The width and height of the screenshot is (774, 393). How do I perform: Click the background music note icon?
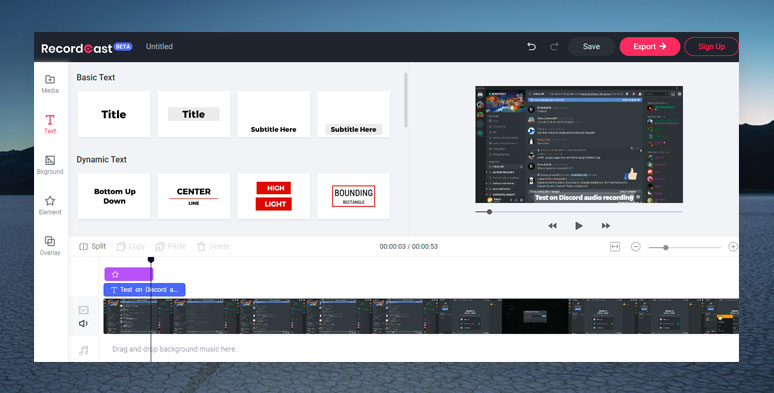click(x=83, y=350)
